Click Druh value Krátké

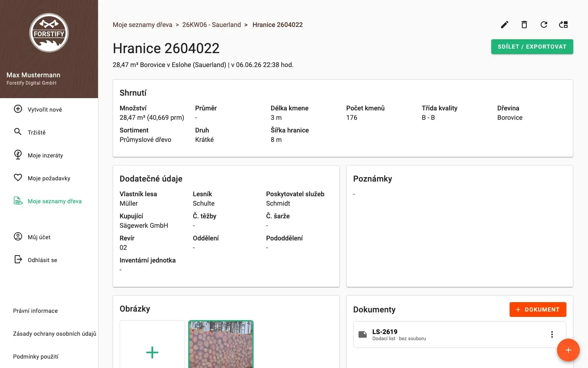[x=205, y=139]
